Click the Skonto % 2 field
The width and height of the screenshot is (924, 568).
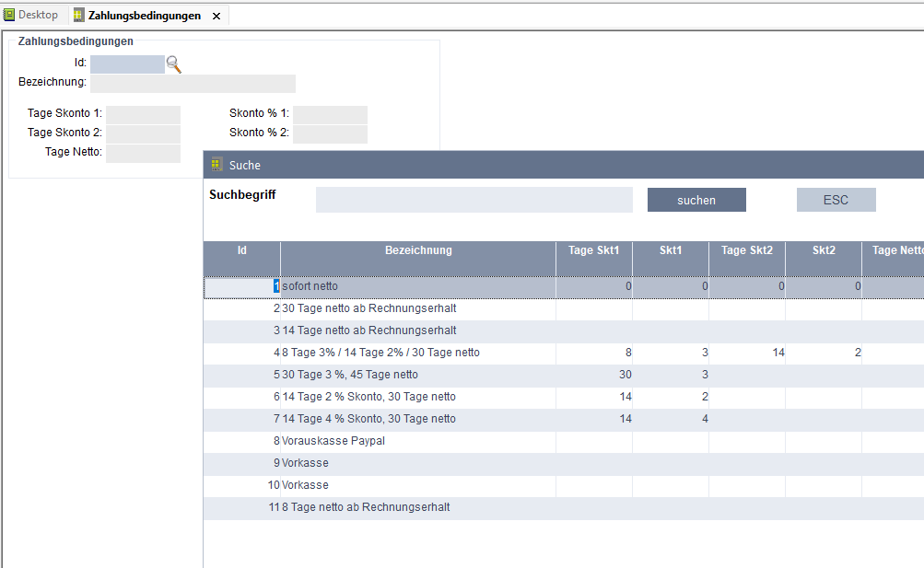pos(330,134)
